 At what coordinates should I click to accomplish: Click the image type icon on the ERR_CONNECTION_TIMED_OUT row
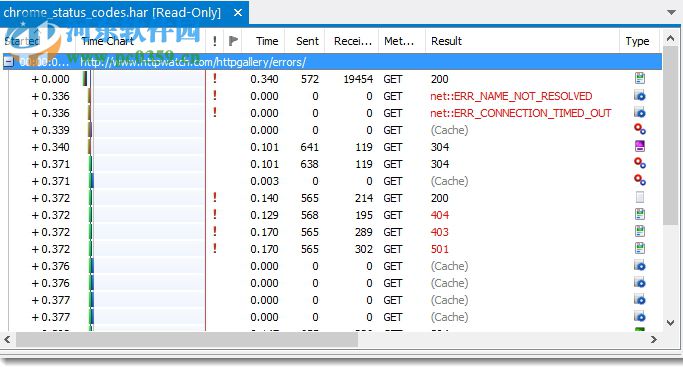click(639, 113)
